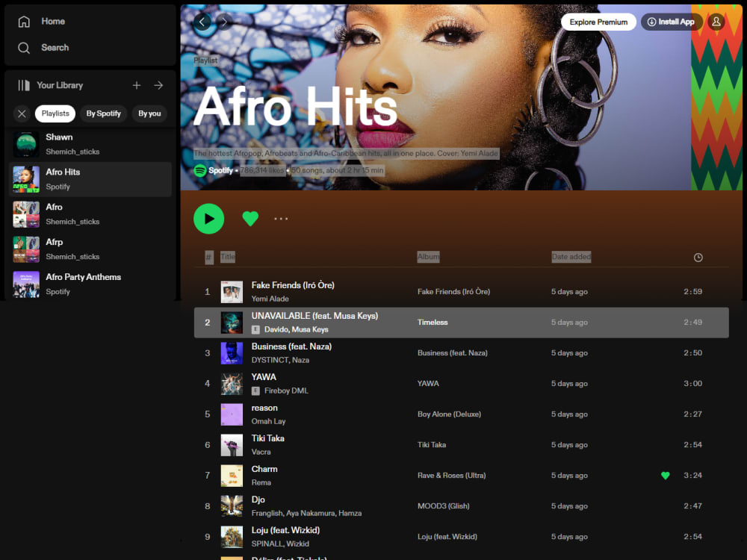Open YAWA album link
747x560 pixels.
428,384
